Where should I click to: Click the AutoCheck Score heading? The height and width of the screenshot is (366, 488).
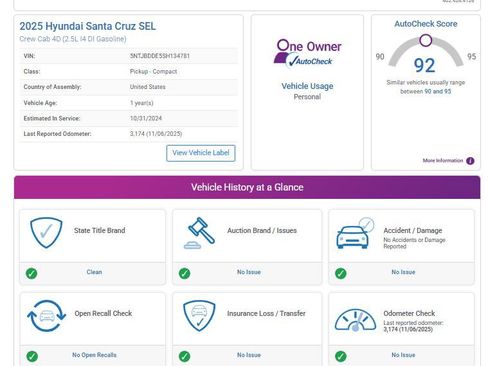point(426,24)
